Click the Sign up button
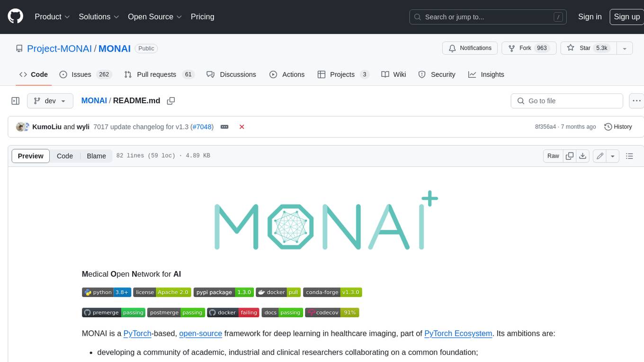This screenshot has width=644, height=362. coord(626,17)
